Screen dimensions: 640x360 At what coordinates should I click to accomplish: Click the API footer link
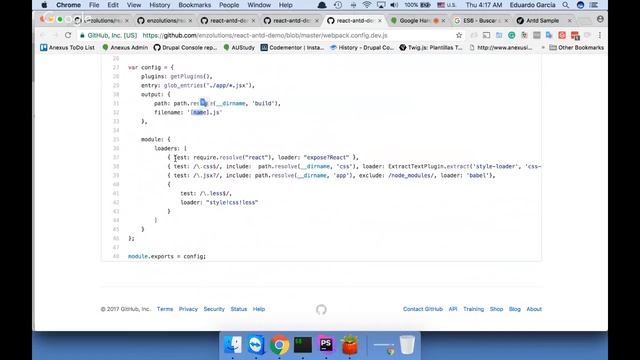tap(453, 309)
